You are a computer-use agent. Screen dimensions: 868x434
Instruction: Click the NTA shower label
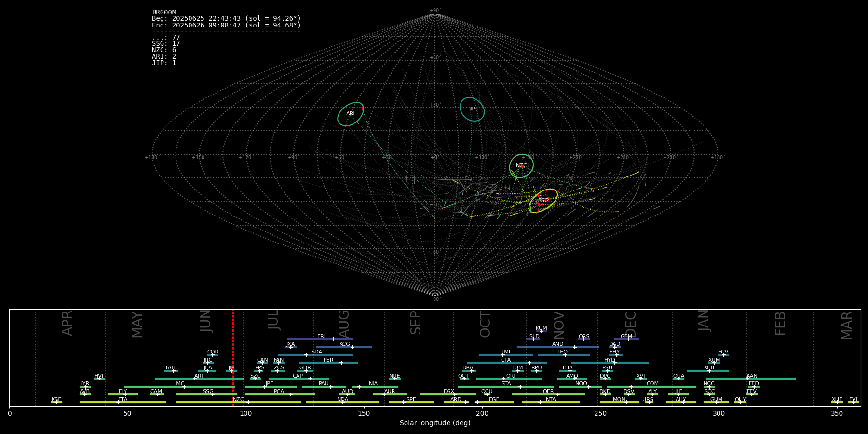click(551, 400)
